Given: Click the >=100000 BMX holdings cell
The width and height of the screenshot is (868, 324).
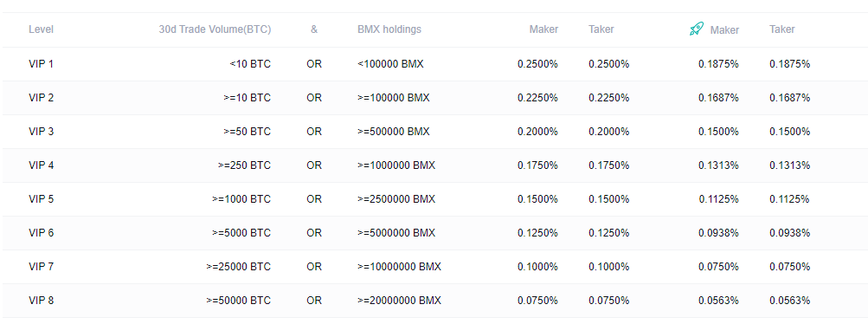Looking at the screenshot, I should 394,98.
